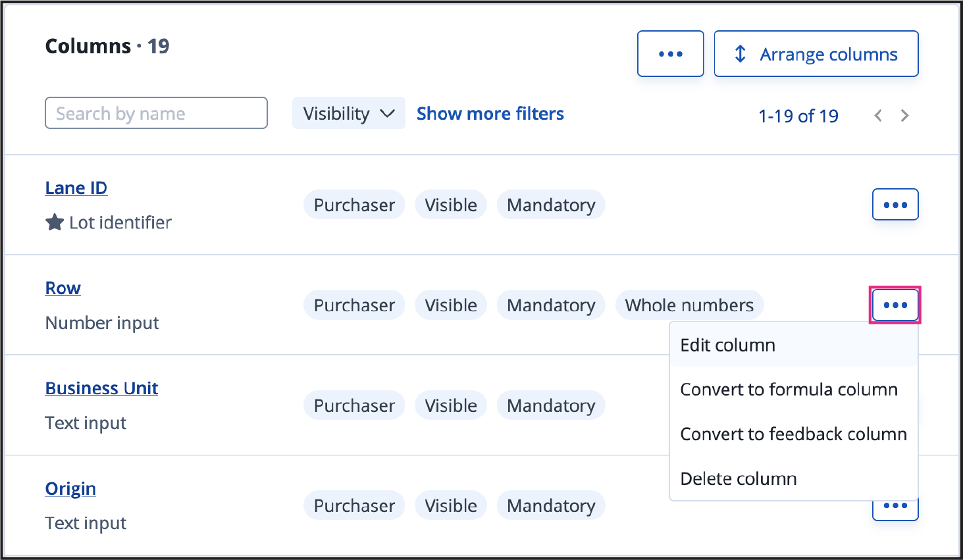Select Edit column from the menu
Image resolution: width=963 pixels, height=560 pixels.
pyautogui.click(x=727, y=345)
